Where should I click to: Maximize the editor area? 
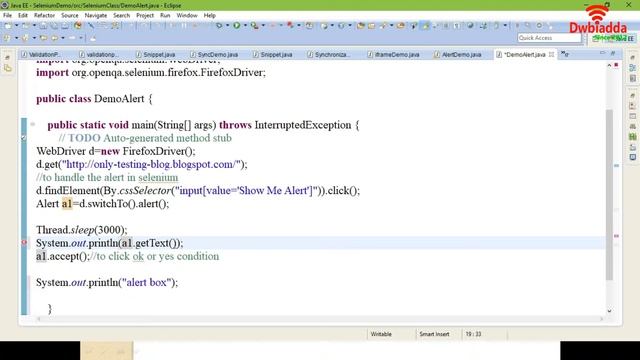pos(613,53)
